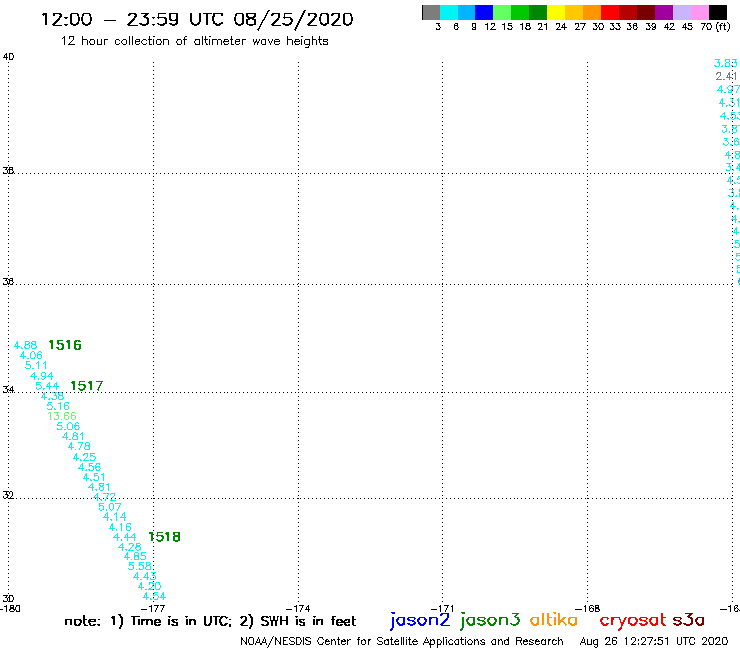
Task: Click the 4.88 wave height reading
Action: pyautogui.click(x=25, y=345)
